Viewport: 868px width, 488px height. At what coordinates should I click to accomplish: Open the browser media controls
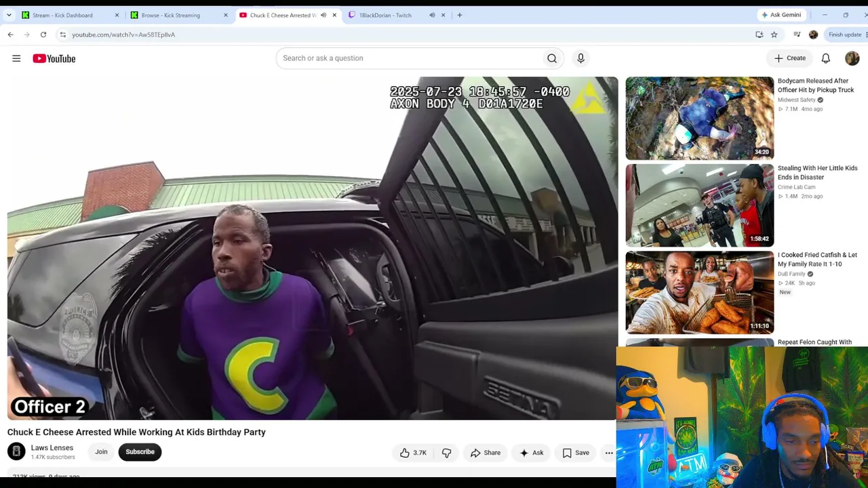[797, 35]
